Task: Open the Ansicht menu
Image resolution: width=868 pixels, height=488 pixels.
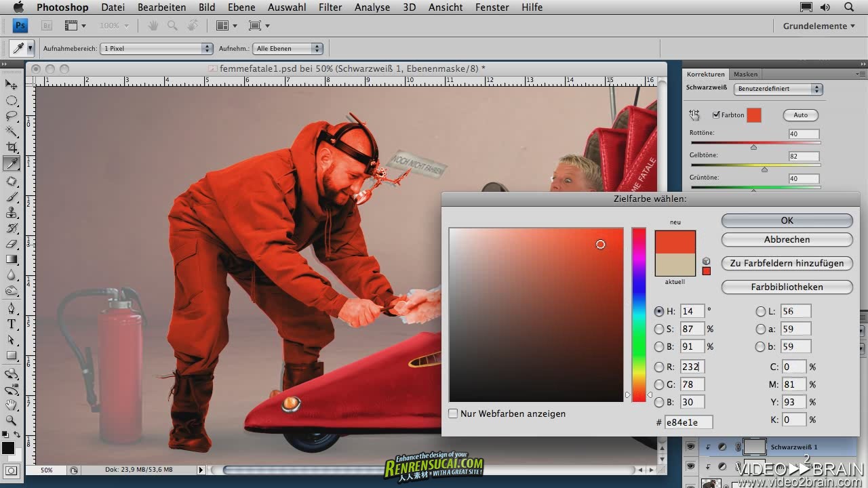Action: coord(446,7)
